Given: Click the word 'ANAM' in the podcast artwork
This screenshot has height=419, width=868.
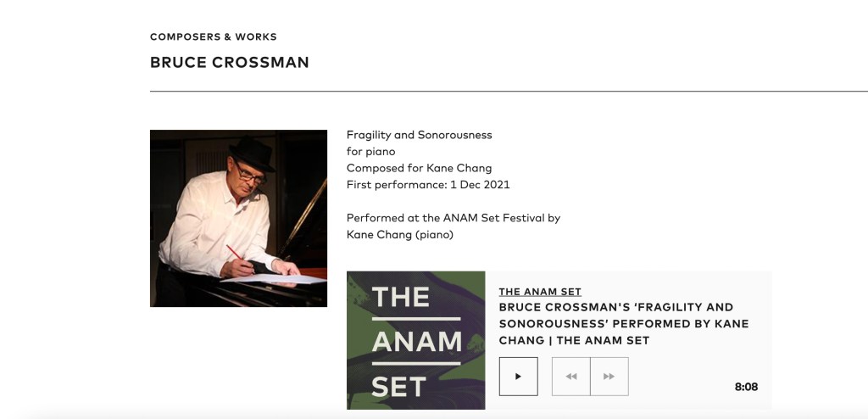Looking at the screenshot, I should tap(416, 343).
